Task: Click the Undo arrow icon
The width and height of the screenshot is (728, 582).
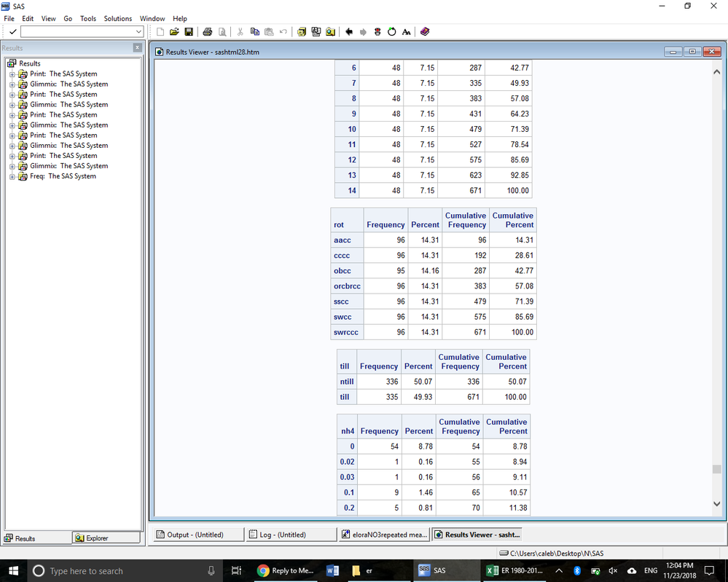Action: point(283,31)
